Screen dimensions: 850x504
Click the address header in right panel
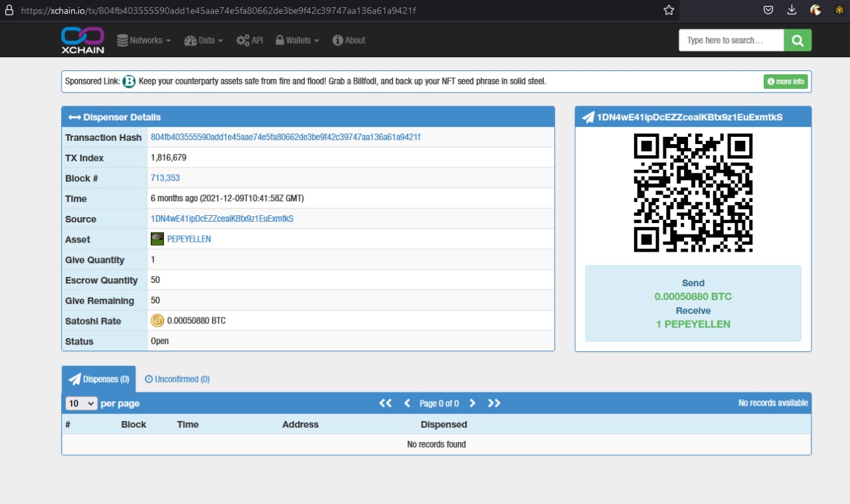click(690, 117)
